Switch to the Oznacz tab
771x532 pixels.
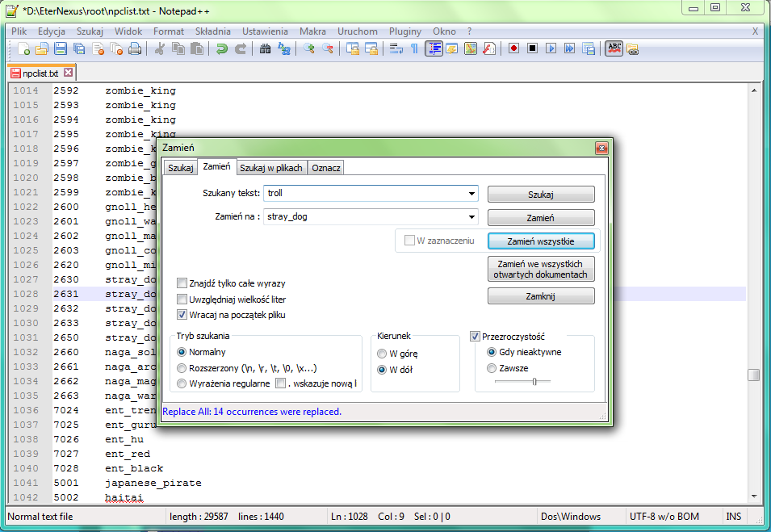tap(326, 168)
